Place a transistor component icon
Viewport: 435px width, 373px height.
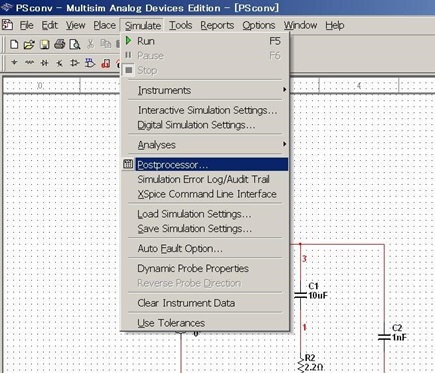59,63
